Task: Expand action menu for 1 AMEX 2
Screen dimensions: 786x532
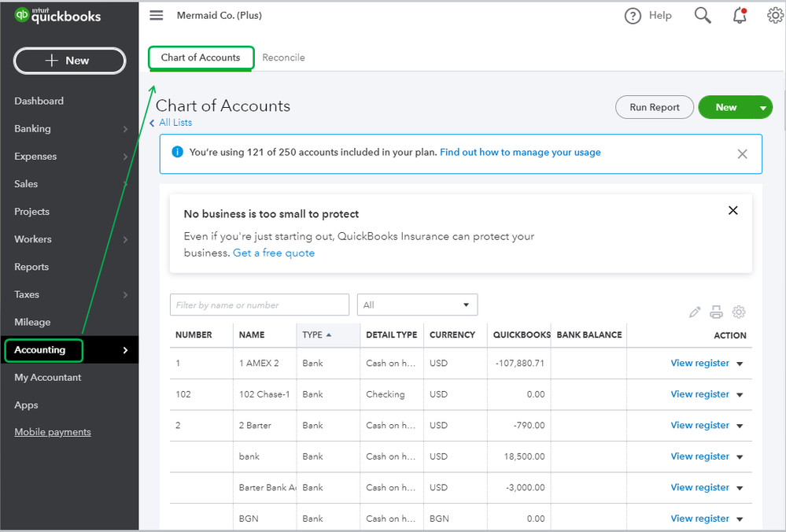Action: click(x=740, y=364)
